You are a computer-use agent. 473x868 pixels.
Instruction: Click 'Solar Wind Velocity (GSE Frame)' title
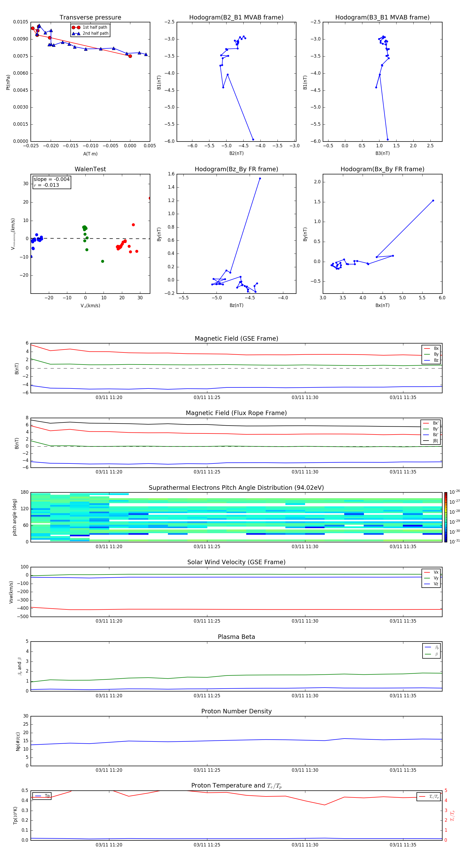click(x=236, y=562)
